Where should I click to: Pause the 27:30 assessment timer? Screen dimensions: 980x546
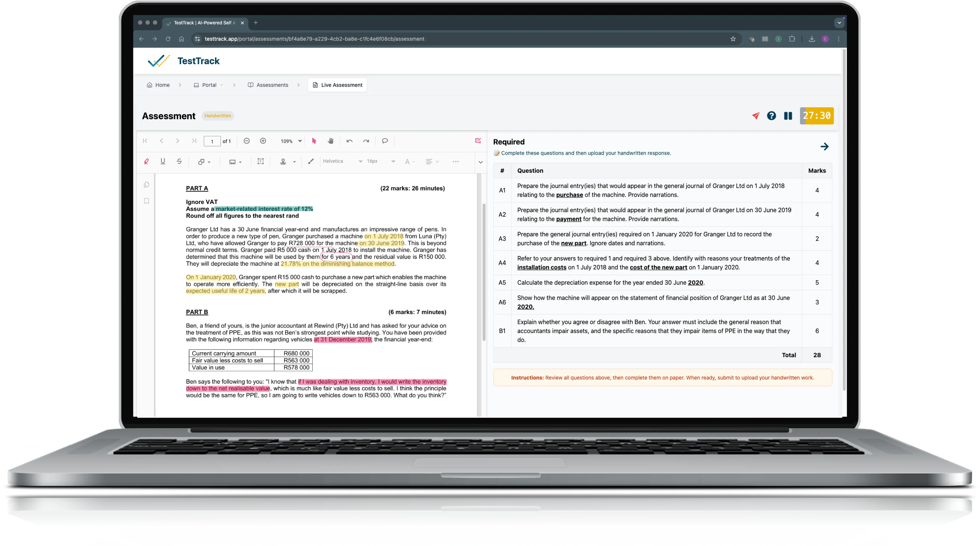[788, 116]
